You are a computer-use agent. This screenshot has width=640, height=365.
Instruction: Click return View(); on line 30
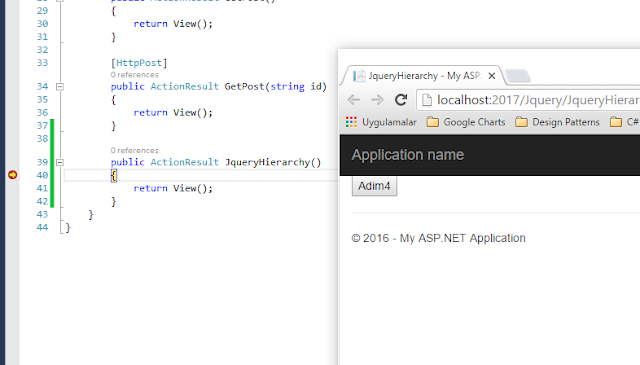(x=173, y=24)
